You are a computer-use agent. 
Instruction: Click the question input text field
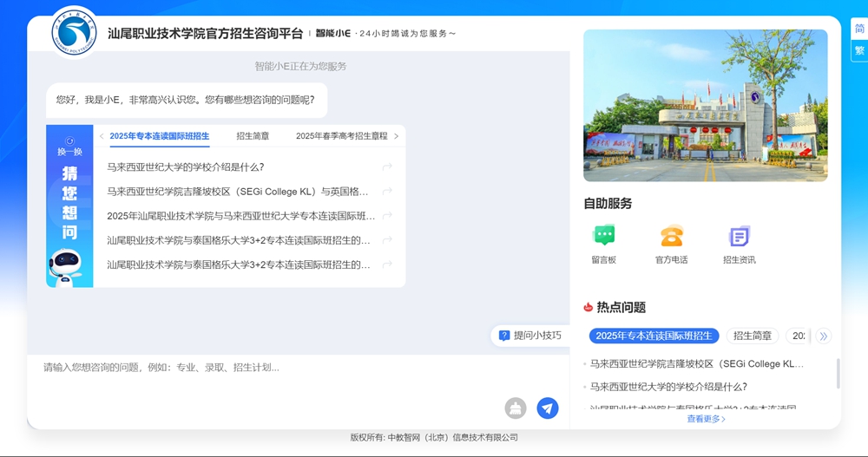point(269,368)
